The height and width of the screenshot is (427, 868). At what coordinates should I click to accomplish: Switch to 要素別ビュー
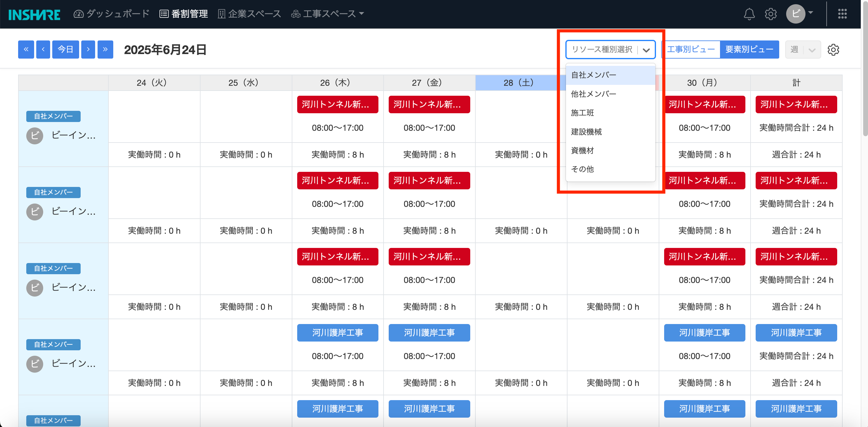[749, 50]
